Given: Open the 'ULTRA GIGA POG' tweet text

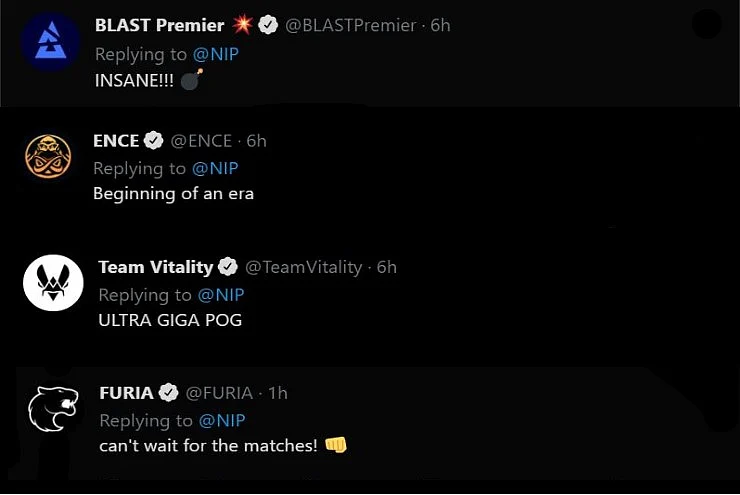Looking at the screenshot, I should [x=170, y=320].
